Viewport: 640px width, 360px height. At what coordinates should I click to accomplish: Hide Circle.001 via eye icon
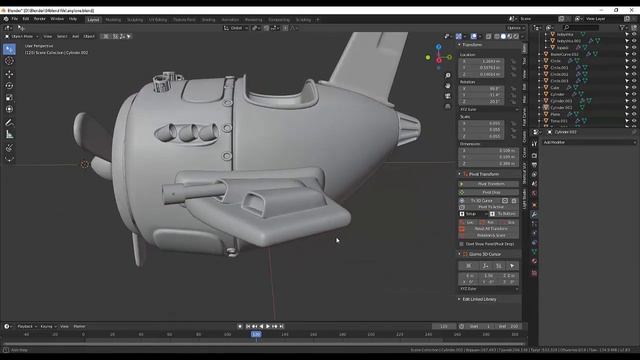point(634,68)
